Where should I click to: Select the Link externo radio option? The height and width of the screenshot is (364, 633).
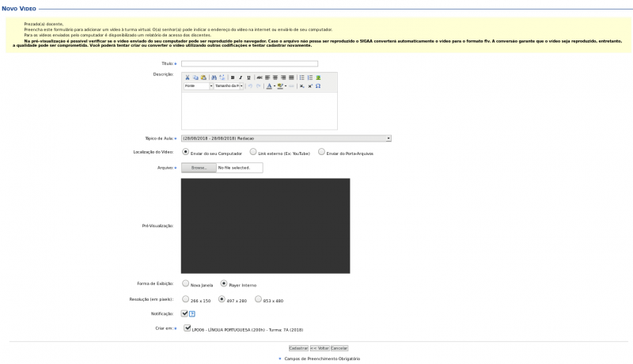[252, 152]
